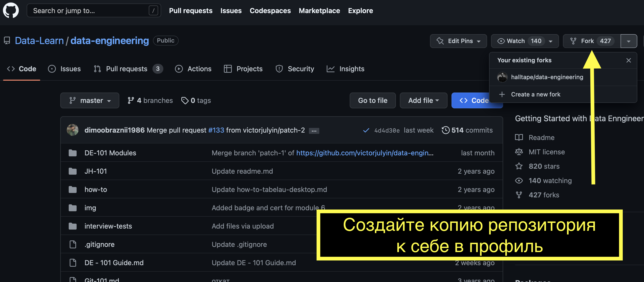This screenshot has width=644, height=282.
Task: Click the commit status checkmark icon
Action: pyautogui.click(x=366, y=130)
